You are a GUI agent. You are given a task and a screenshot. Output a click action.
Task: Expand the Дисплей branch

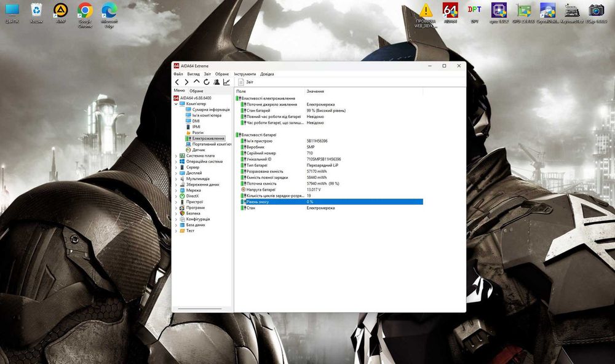[176, 173]
